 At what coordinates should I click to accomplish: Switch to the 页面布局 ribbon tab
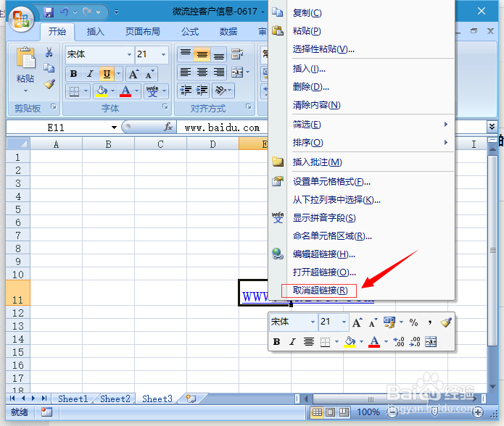(143, 31)
